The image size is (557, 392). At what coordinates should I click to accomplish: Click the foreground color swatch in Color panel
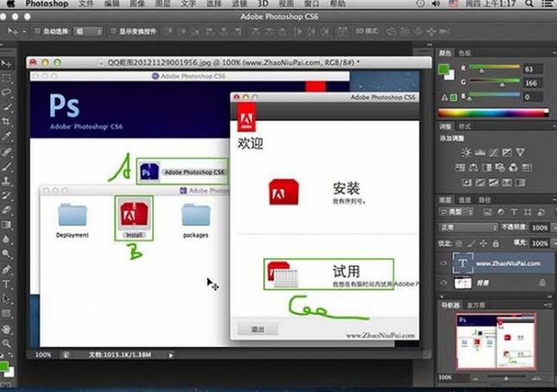point(443,69)
